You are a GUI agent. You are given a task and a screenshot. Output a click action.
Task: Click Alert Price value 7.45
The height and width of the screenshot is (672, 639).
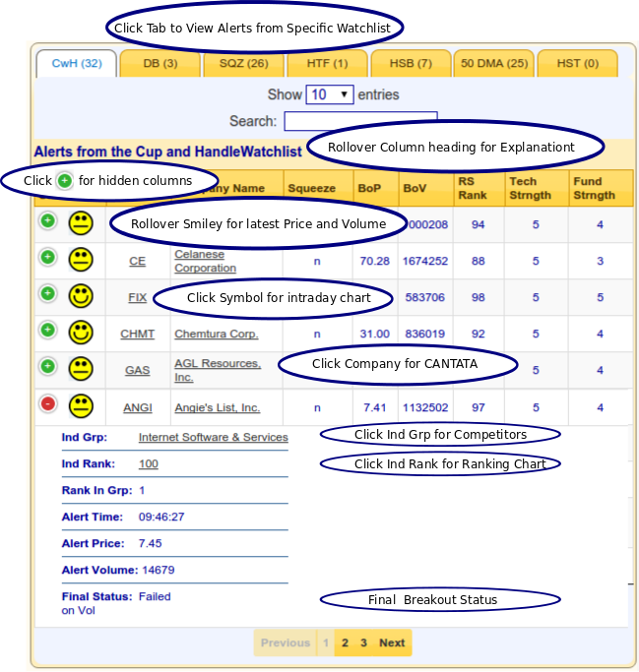(x=150, y=543)
